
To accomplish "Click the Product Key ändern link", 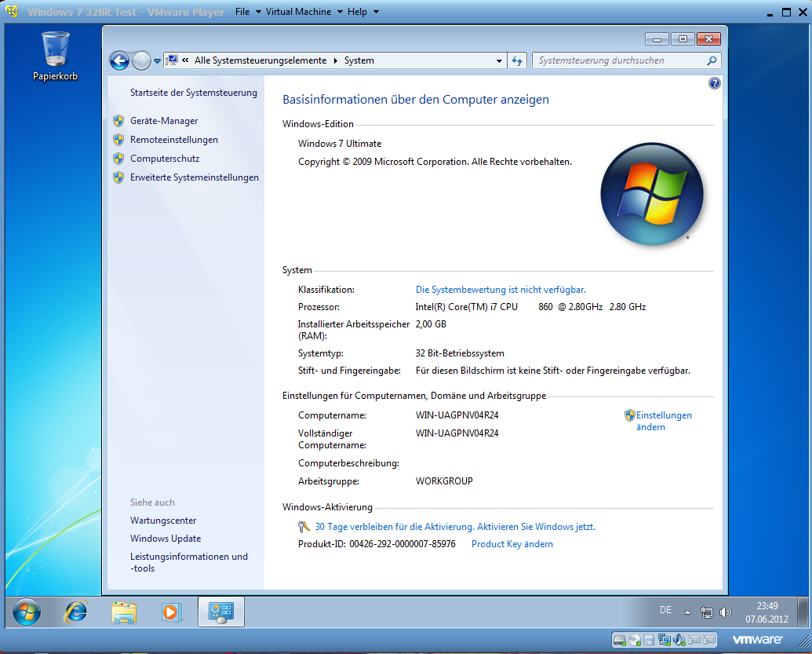I will [512, 544].
